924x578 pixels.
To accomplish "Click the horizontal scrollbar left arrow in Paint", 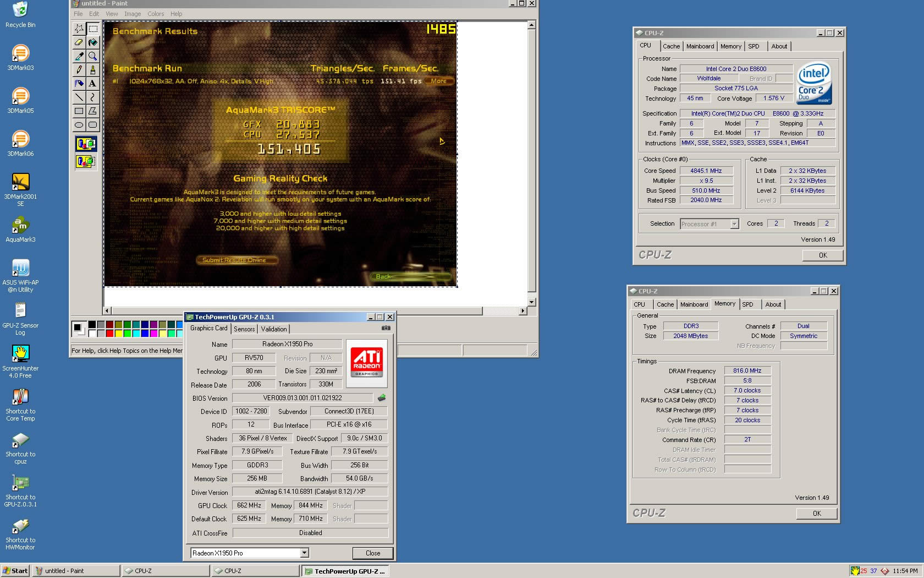I will click(x=107, y=311).
